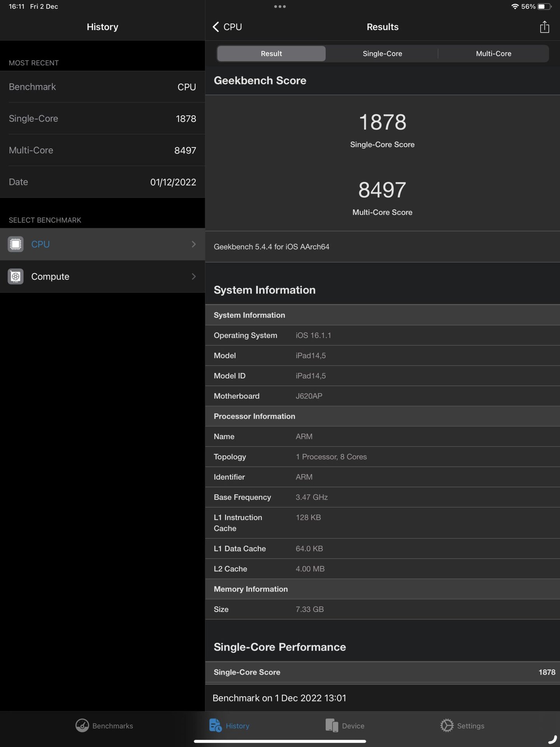Screen dimensions: 560x747
Task: Tap the back chevron next to CPU
Action: tap(216, 27)
